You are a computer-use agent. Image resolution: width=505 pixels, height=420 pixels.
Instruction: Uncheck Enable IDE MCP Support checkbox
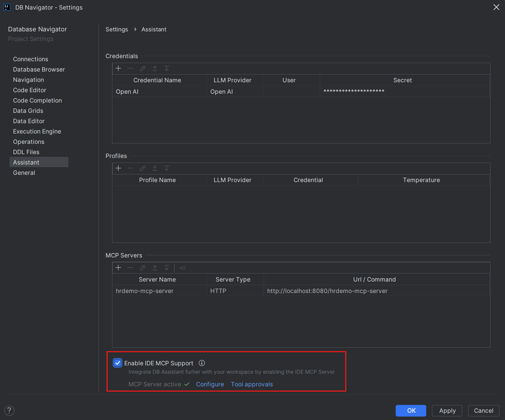pos(118,363)
